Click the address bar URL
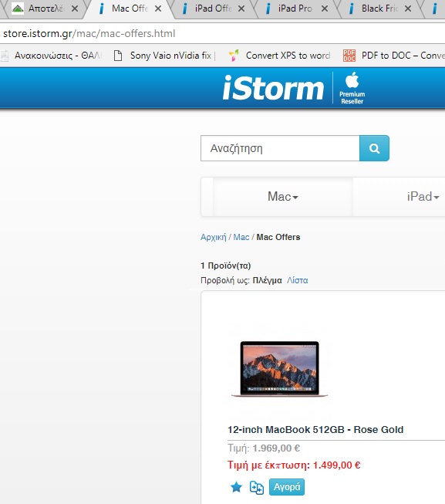 [89, 33]
